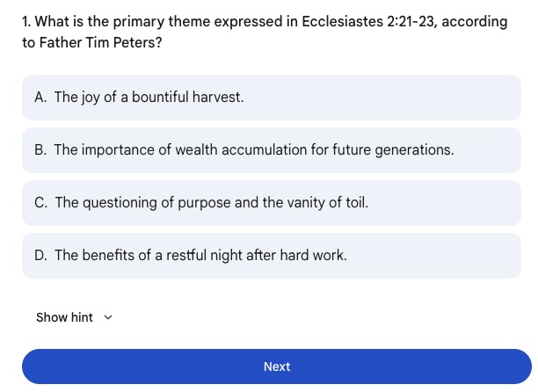Select option D about a restful night
This screenshot has width=538, height=392.
coord(271,256)
